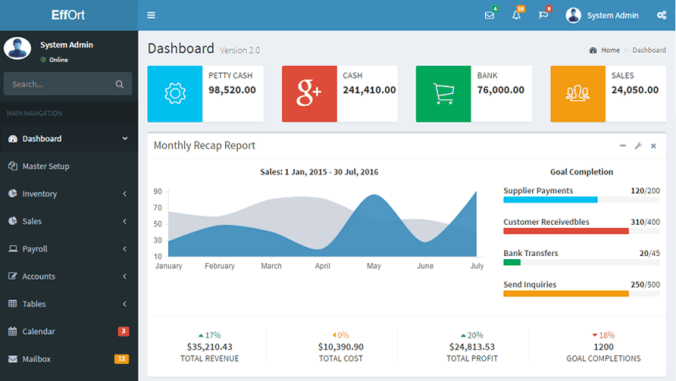Click the Supplier Payments progress bar
This screenshot has width=676, height=381.
[581, 200]
